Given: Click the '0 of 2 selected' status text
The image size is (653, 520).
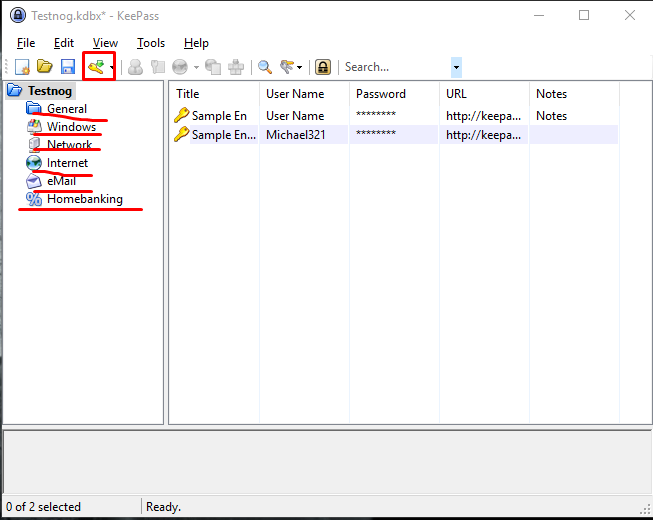Looking at the screenshot, I should click(x=43, y=507).
